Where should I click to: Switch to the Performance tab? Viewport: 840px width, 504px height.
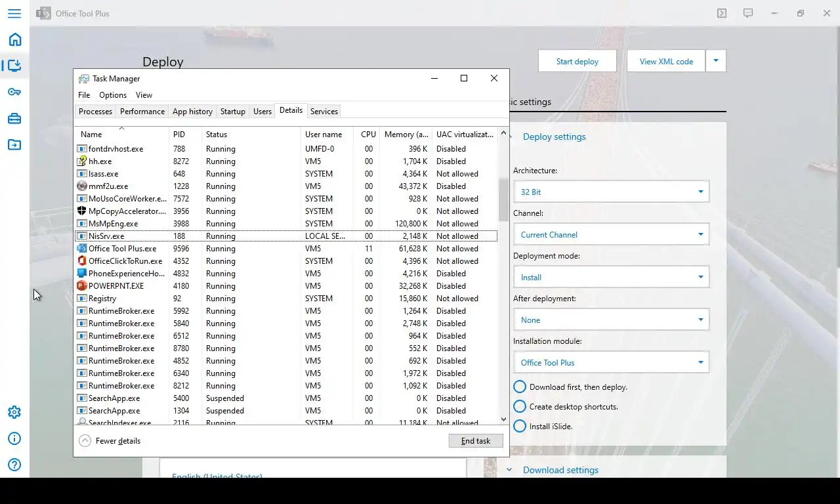(142, 112)
